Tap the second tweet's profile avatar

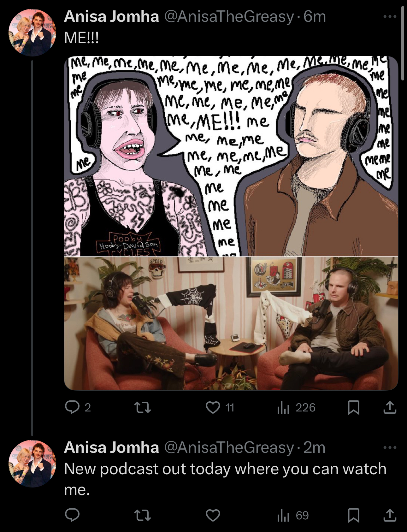click(x=32, y=464)
